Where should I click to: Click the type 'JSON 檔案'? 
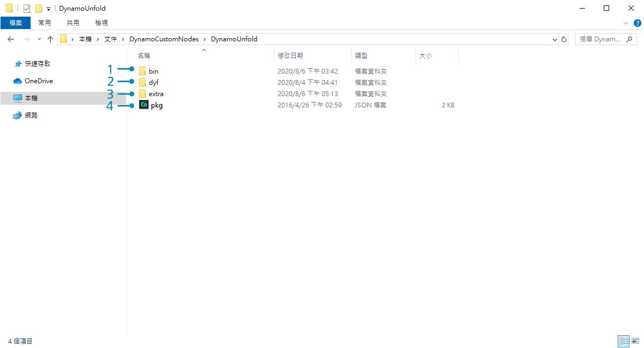click(370, 105)
